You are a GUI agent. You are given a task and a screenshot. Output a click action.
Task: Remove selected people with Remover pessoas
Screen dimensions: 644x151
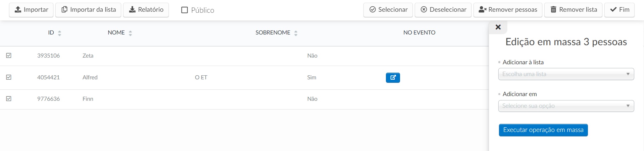tap(508, 10)
